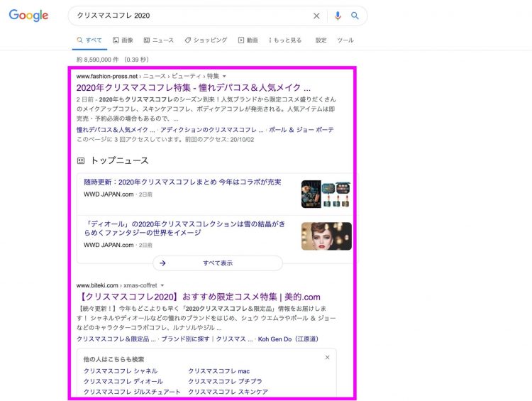Select the すべて tab
Screen dimensions: 532x401
coord(89,40)
